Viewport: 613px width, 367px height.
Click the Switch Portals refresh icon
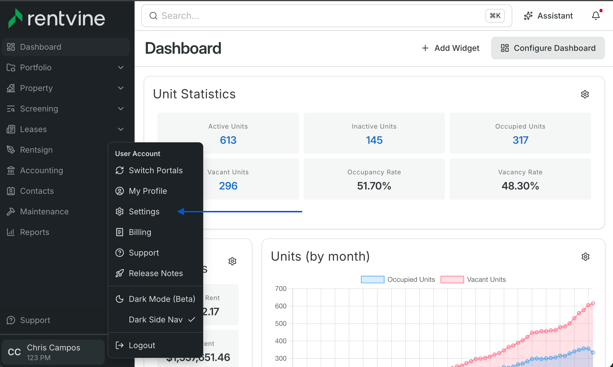120,170
